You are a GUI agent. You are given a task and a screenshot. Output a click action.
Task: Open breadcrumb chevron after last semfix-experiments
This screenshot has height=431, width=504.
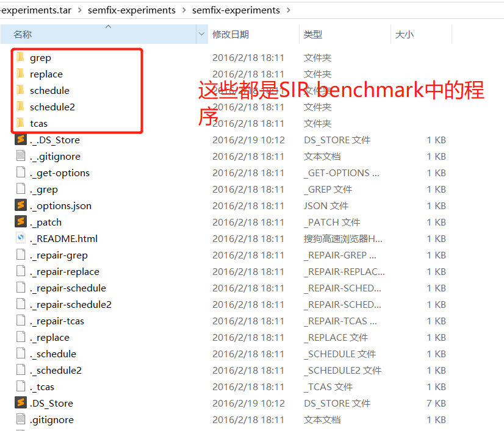pyautogui.click(x=287, y=10)
